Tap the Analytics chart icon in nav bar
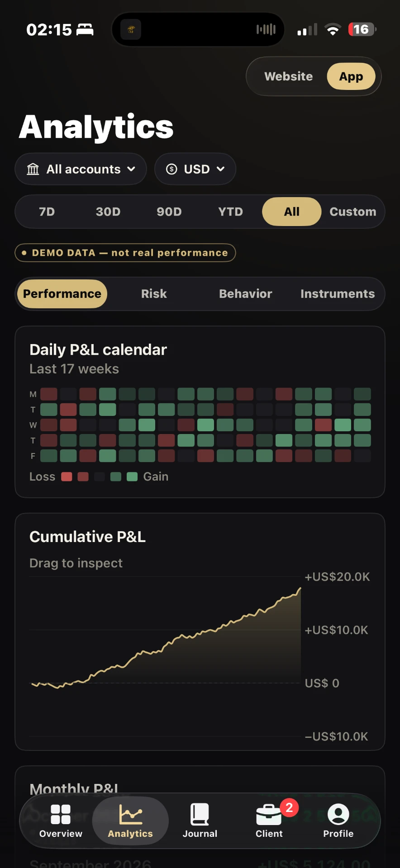Image resolution: width=400 pixels, height=868 pixels. click(x=130, y=814)
